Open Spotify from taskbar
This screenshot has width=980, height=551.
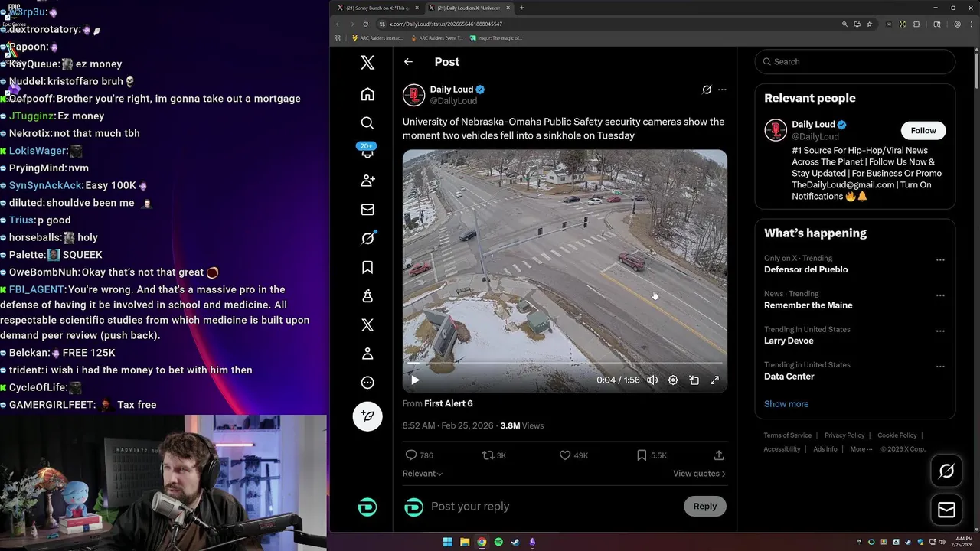[x=498, y=542]
